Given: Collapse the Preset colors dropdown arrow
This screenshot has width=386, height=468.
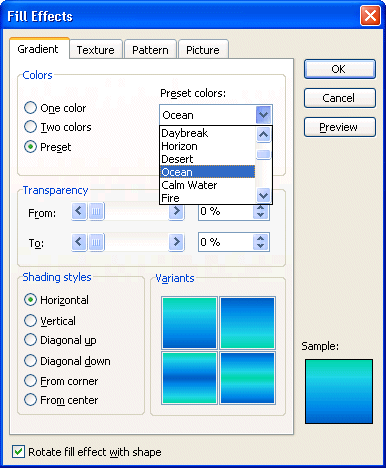Looking at the screenshot, I should coord(264,115).
